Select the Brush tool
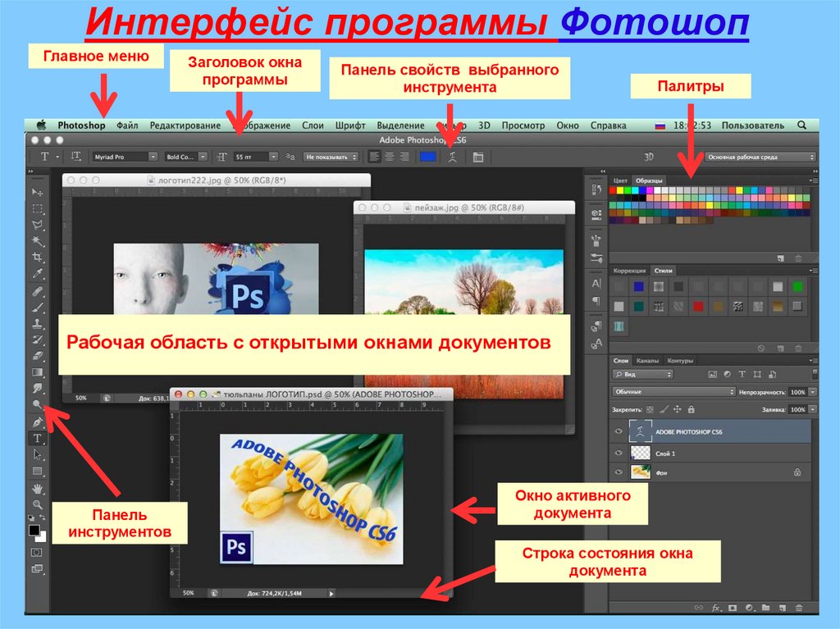This screenshot has width=840, height=629. coord(37,308)
